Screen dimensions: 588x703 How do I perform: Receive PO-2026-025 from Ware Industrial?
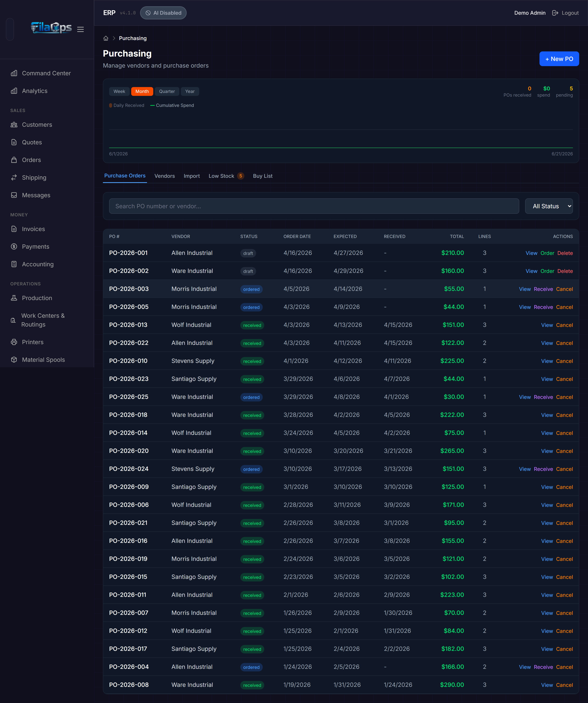tap(543, 397)
